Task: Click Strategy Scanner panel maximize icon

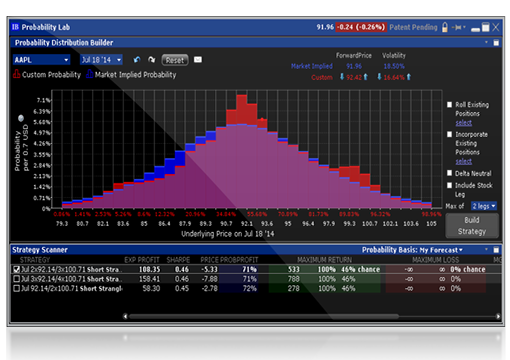Action: pyautogui.click(x=496, y=250)
